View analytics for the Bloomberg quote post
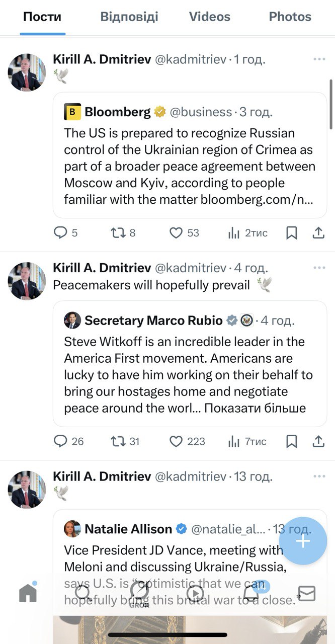Viewport: 335px width, 644px height. (234, 233)
